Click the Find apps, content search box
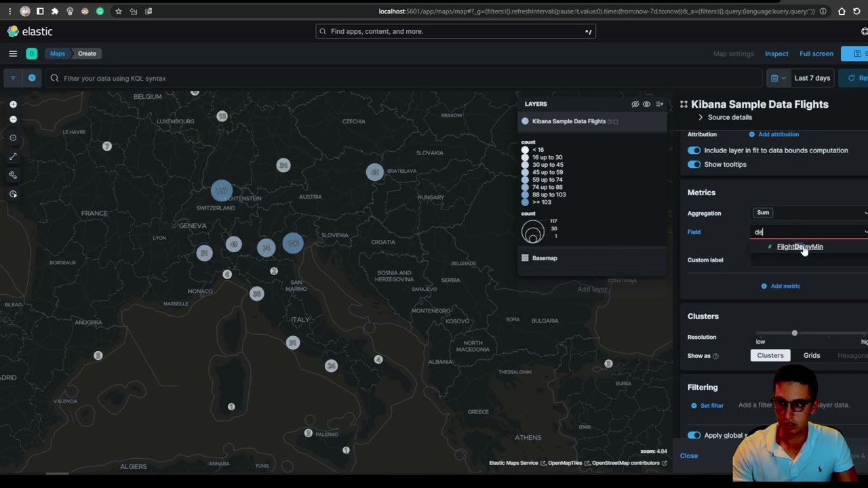 click(x=456, y=31)
